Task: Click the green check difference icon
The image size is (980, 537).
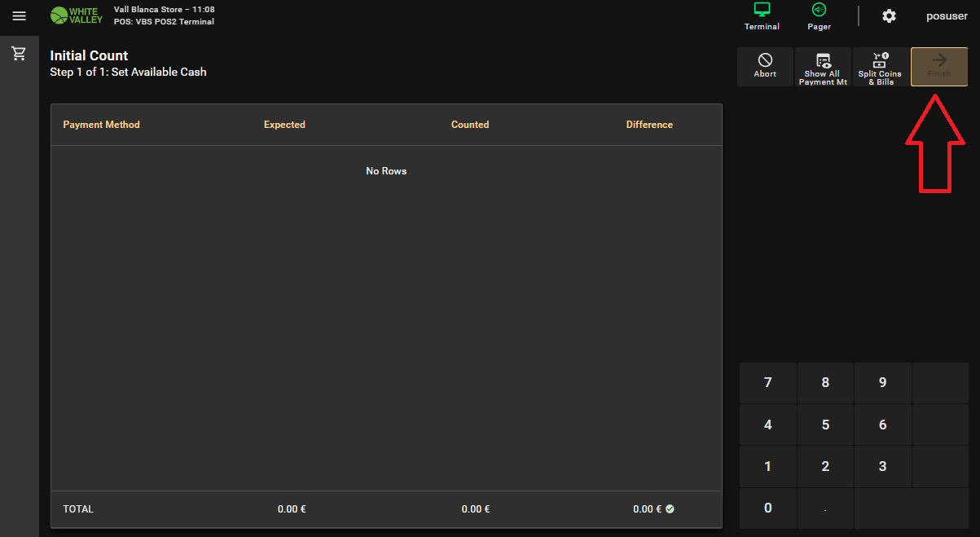Action: [x=670, y=508]
